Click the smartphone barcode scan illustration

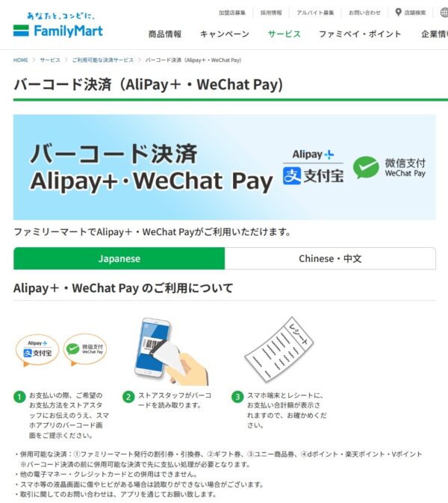(171, 352)
